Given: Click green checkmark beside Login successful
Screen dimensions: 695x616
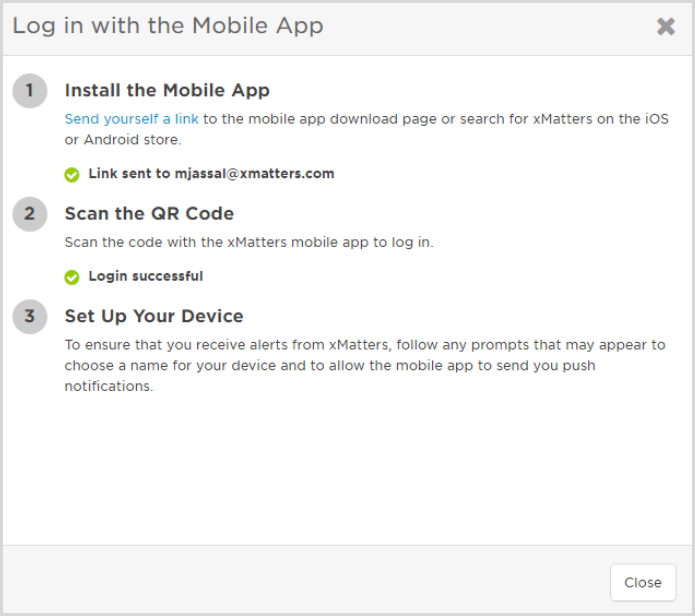Looking at the screenshot, I should coord(71,277).
